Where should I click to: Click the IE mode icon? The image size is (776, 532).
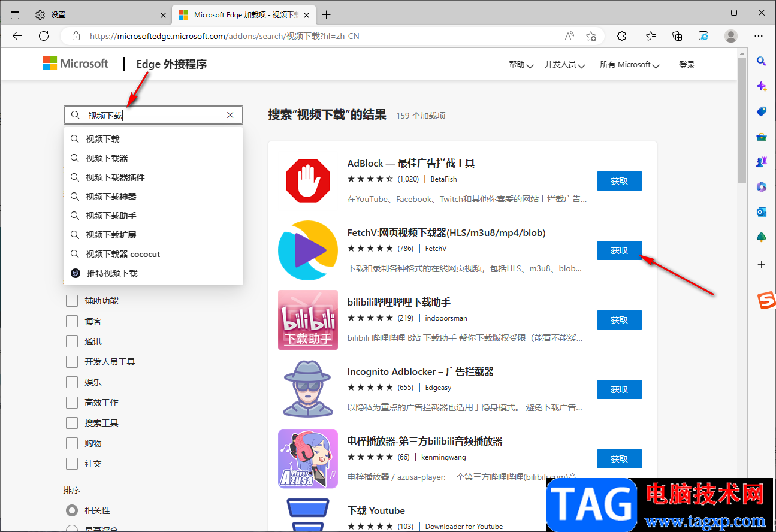[x=704, y=36]
